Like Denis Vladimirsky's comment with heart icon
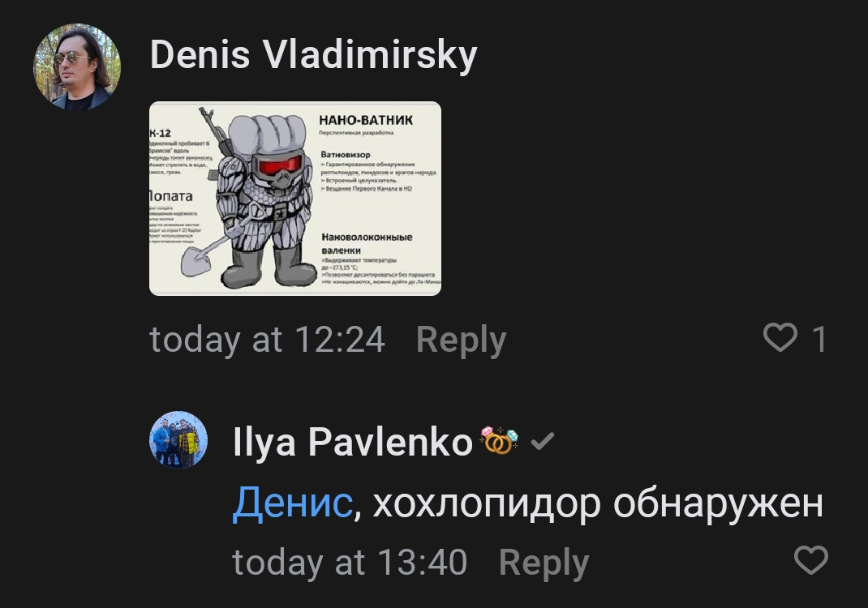Image resolution: width=868 pixels, height=608 pixels. point(780,337)
